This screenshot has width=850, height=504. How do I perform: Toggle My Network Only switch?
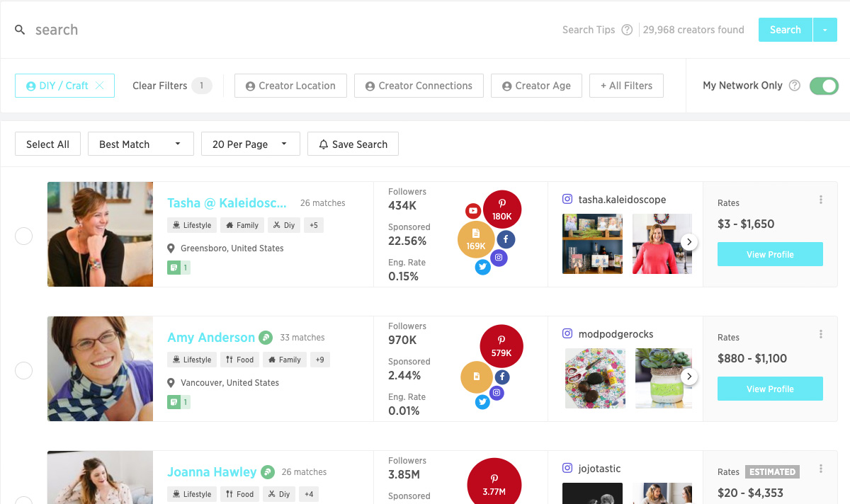(x=824, y=86)
